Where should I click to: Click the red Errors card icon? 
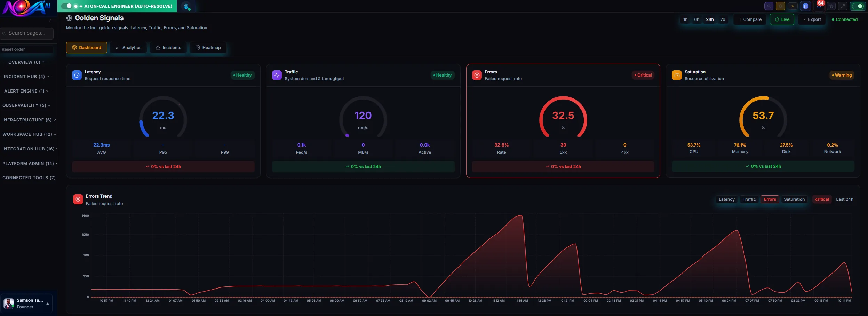tap(477, 75)
